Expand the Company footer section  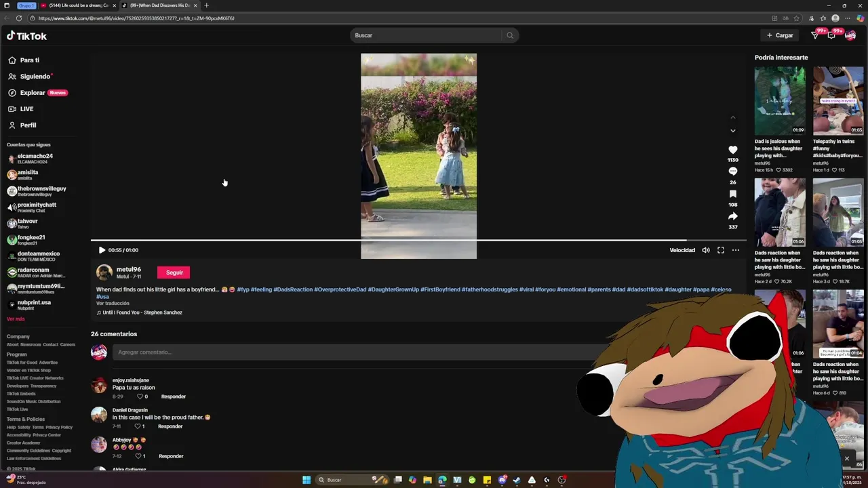tap(18, 337)
